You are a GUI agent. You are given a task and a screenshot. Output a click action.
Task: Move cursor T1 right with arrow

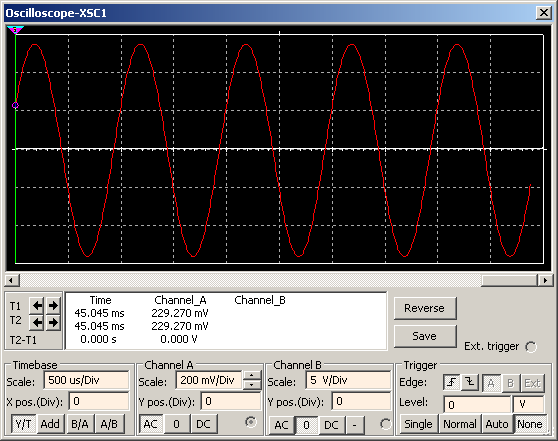[53, 305]
